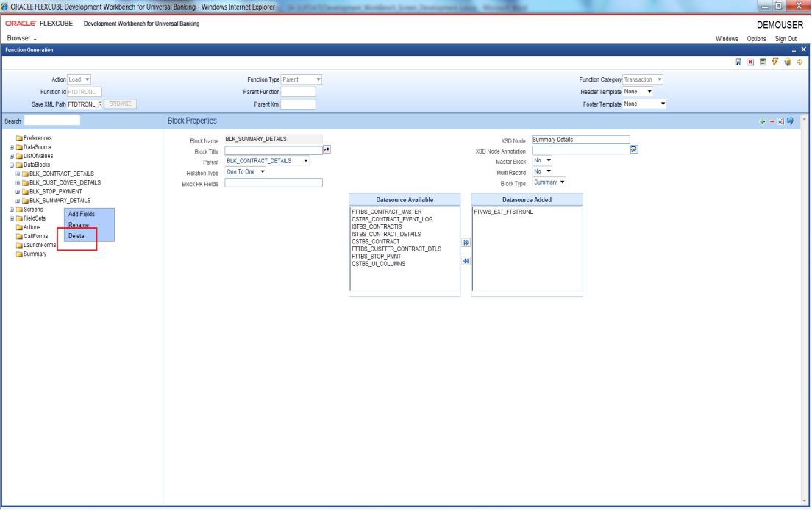The height and width of the screenshot is (511, 812).
Task: Click the XSD Node Annotation comment icon
Action: (x=634, y=150)
